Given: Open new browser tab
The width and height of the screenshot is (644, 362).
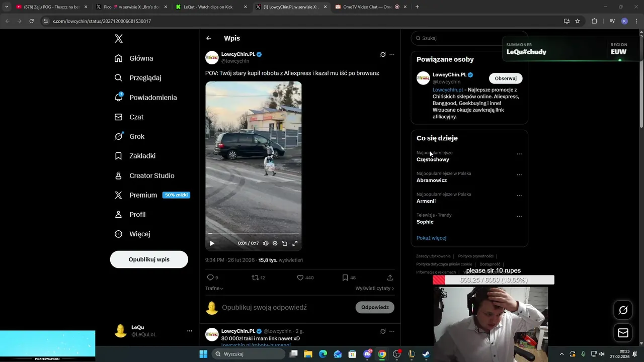Looking at the screenshot, I should coord(417,7).
